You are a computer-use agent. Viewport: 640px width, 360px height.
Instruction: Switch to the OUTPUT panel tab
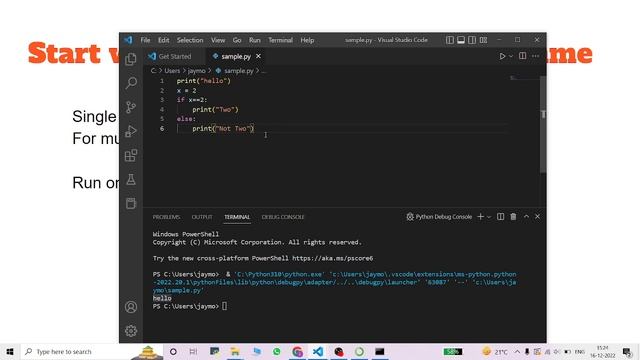202,217
